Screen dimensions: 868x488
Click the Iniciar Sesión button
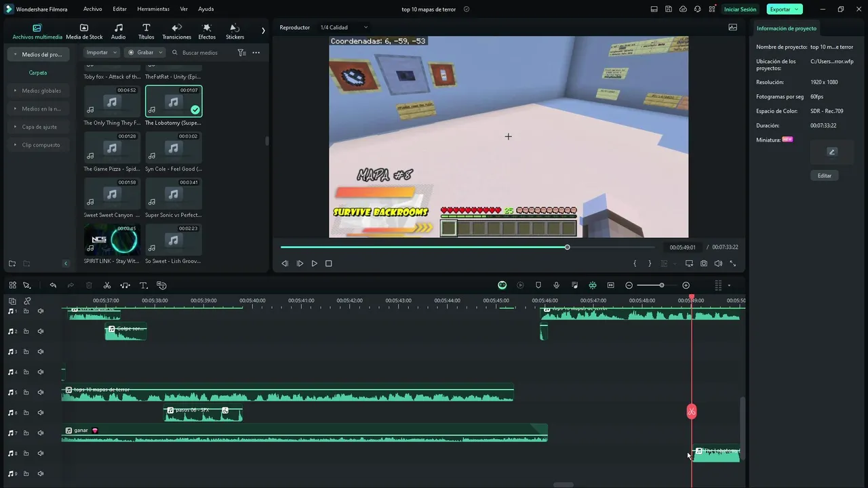click(x=740, y=9)
